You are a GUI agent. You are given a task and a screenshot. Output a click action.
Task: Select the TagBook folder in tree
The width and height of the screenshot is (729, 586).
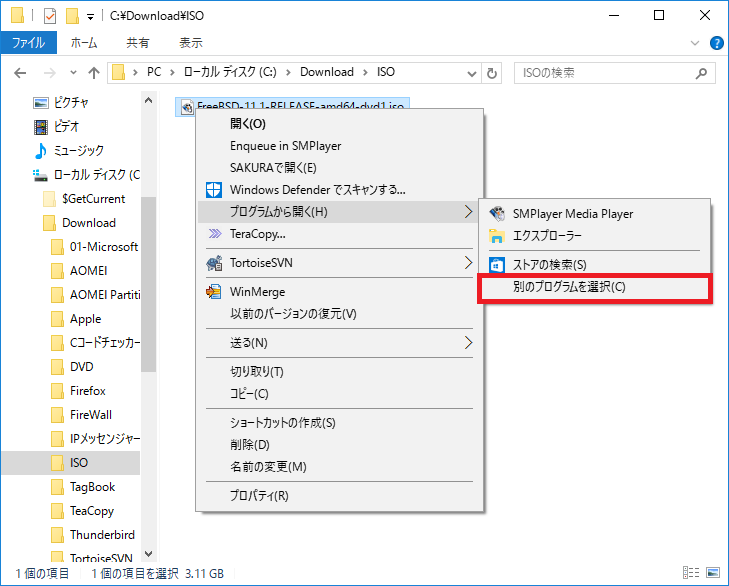click(x=94, y=487)
